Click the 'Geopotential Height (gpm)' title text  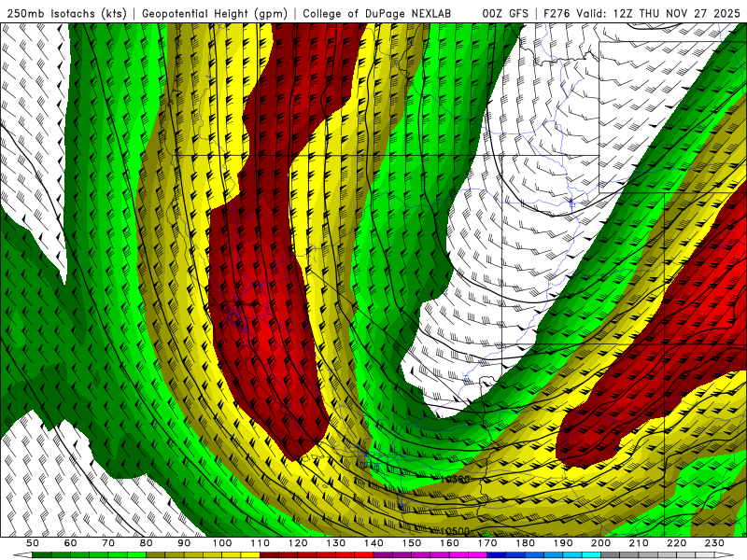click(215, 14)
